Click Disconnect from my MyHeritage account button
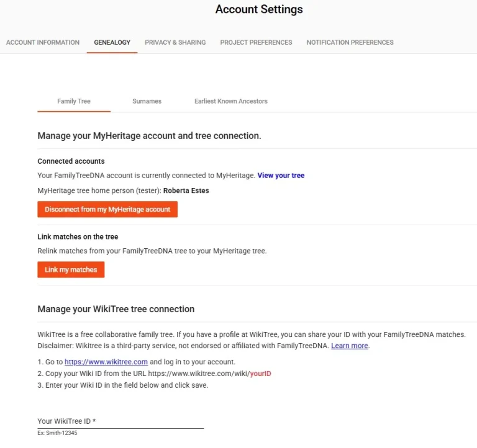Viewport: 477px width, 448px height. click(x=107, y=209)
